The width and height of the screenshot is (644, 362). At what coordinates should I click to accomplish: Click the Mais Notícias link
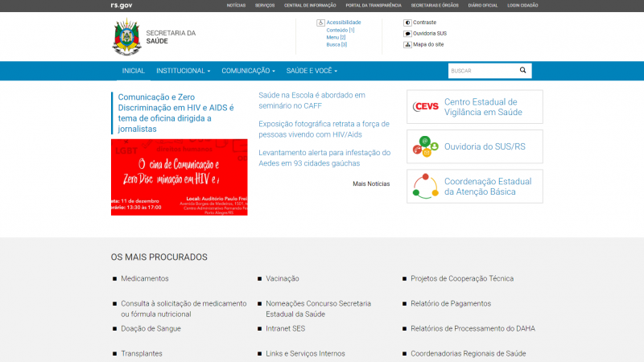click(371, 183)
